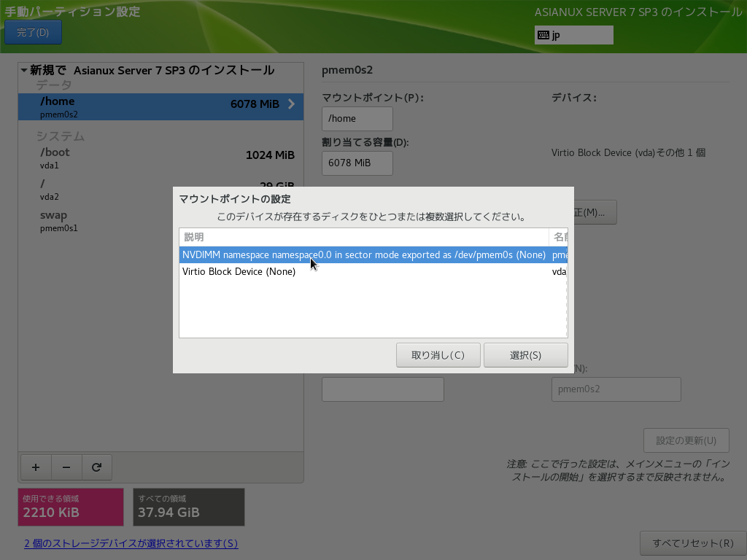747x560 pixels.
Task: Select the NVDIMM namespace0.0 device row
Action: coord(363,254)
